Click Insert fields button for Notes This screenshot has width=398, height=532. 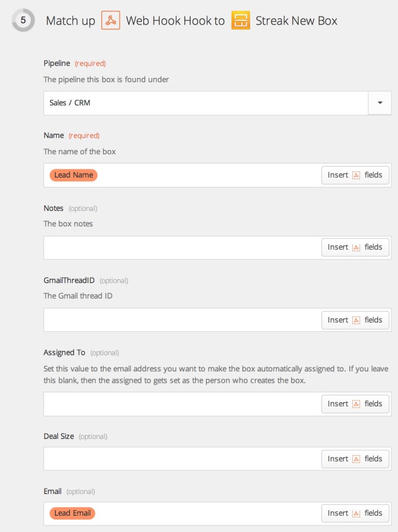coord(355,247)
